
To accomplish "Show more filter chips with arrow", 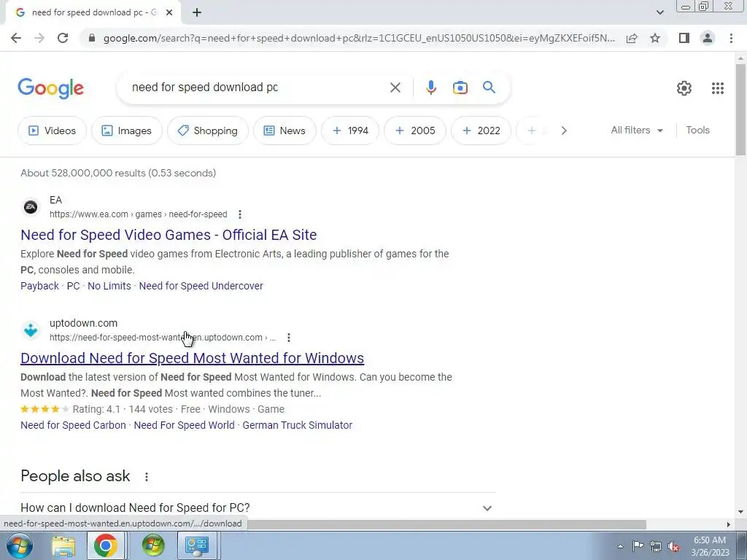I will click(564, 131).
